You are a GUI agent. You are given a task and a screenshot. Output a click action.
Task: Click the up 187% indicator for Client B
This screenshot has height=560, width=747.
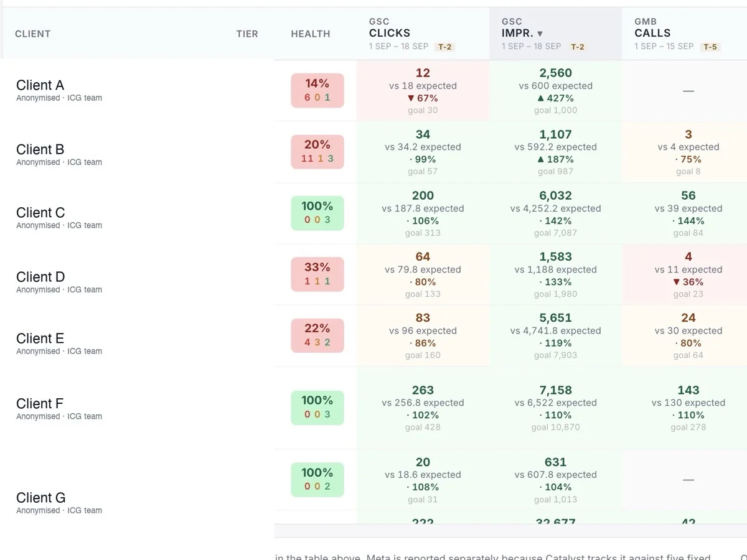click(555, 159)
